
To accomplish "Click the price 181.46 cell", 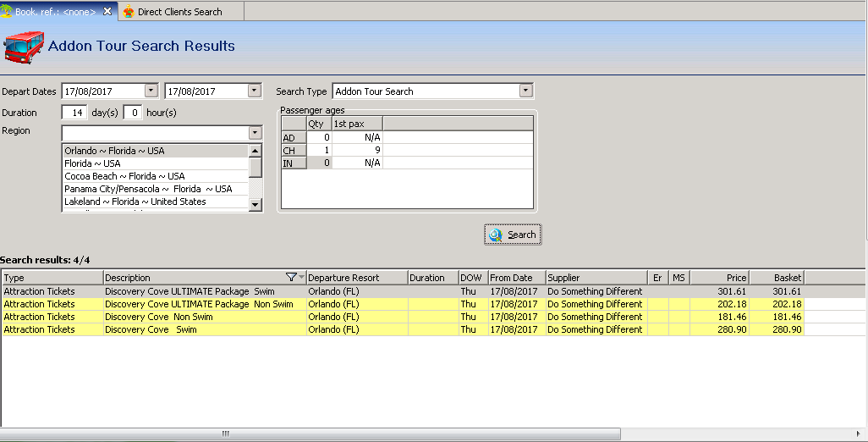I will click(x=719, y=317).
